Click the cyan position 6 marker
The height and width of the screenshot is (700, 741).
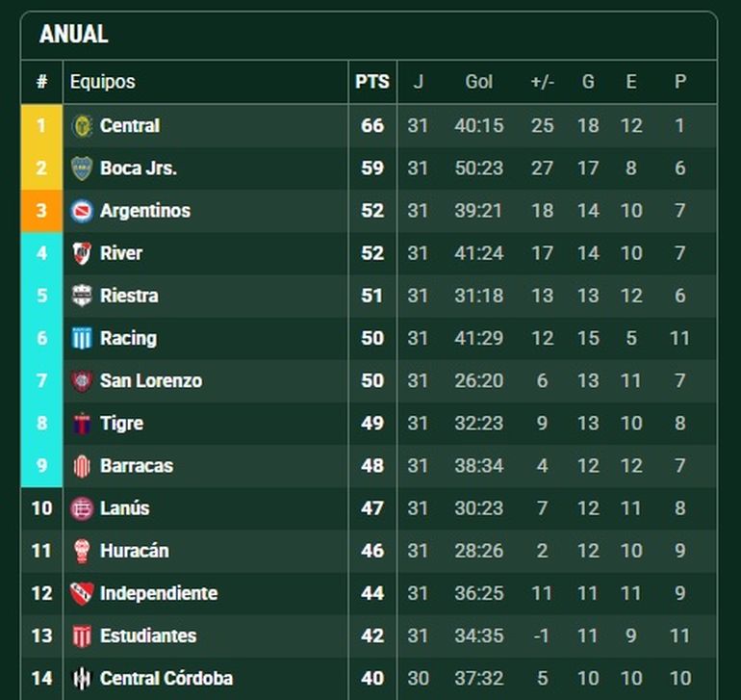coord(41,338)
